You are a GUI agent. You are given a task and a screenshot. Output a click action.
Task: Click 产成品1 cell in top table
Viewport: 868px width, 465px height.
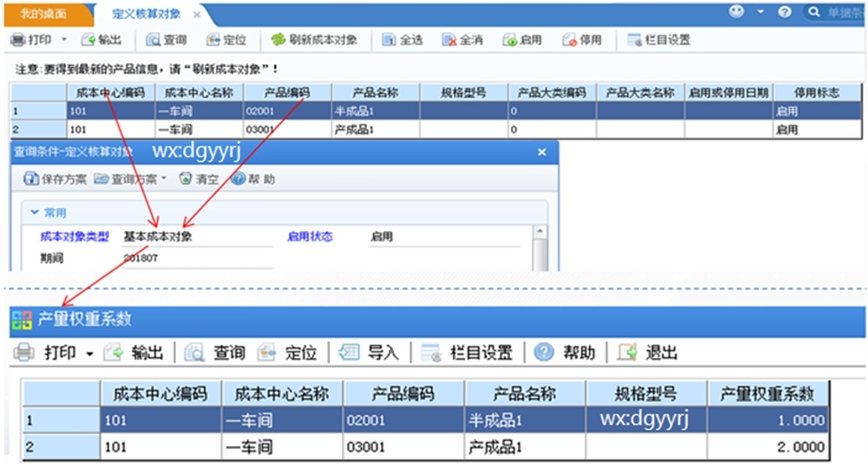point(376,129)
